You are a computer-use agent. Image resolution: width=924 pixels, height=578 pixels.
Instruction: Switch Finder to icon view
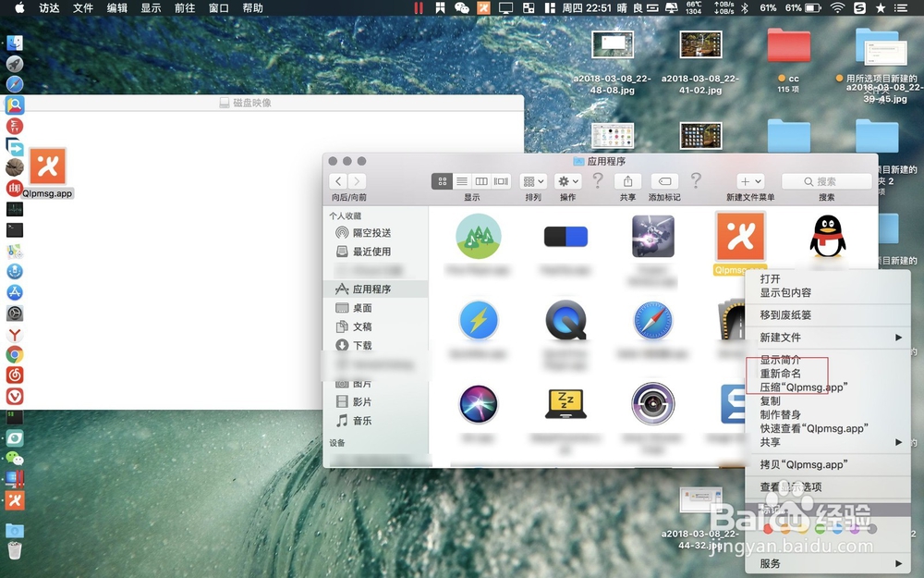[442, 181]
